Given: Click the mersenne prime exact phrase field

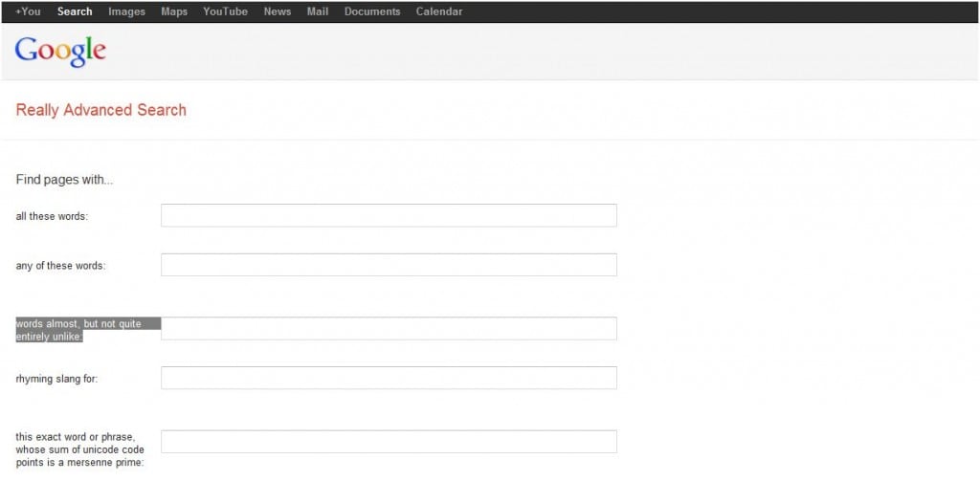Looking at the screenshot, I should [389, 442].
